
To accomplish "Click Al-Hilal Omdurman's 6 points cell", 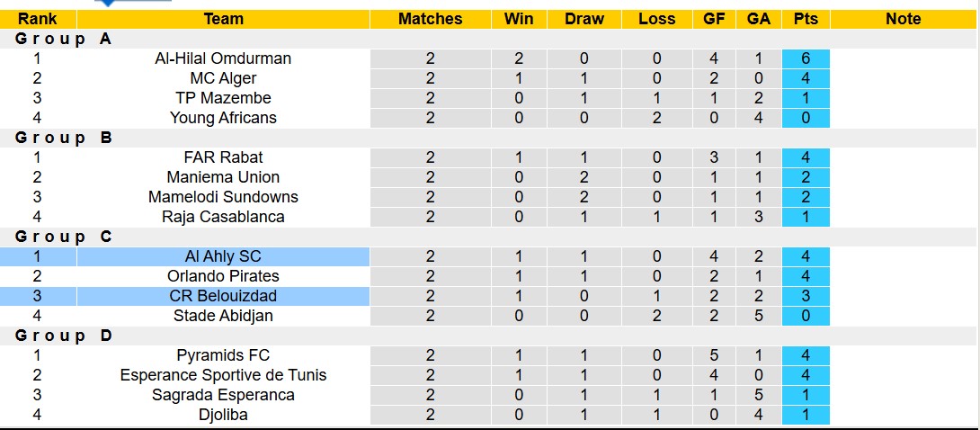I will point(806,58).
